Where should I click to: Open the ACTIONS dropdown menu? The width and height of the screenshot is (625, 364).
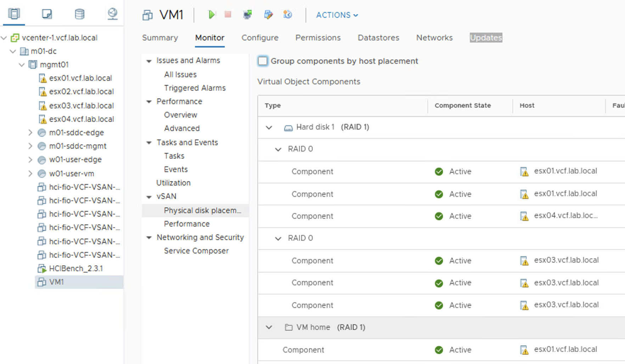tap(337, 15)
